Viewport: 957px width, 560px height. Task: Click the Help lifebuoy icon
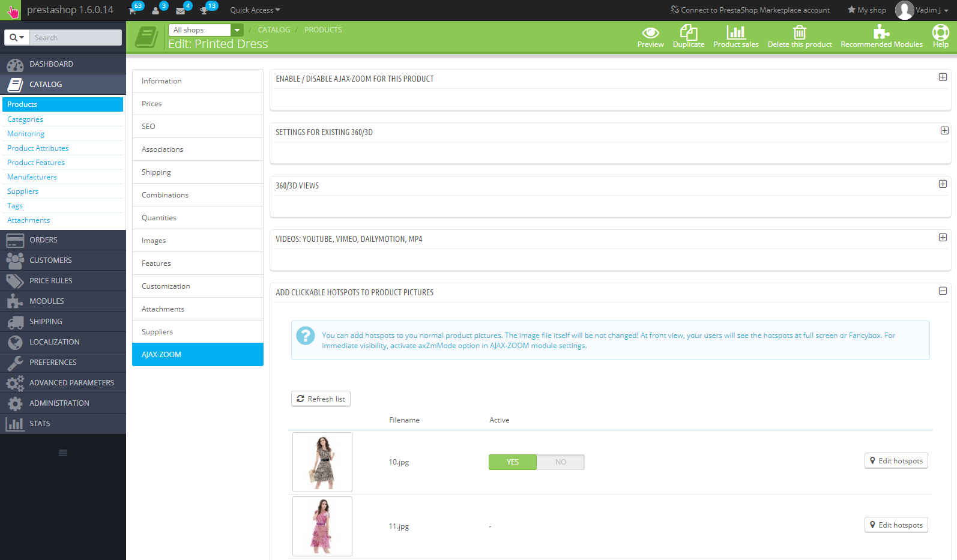[940, 32]
